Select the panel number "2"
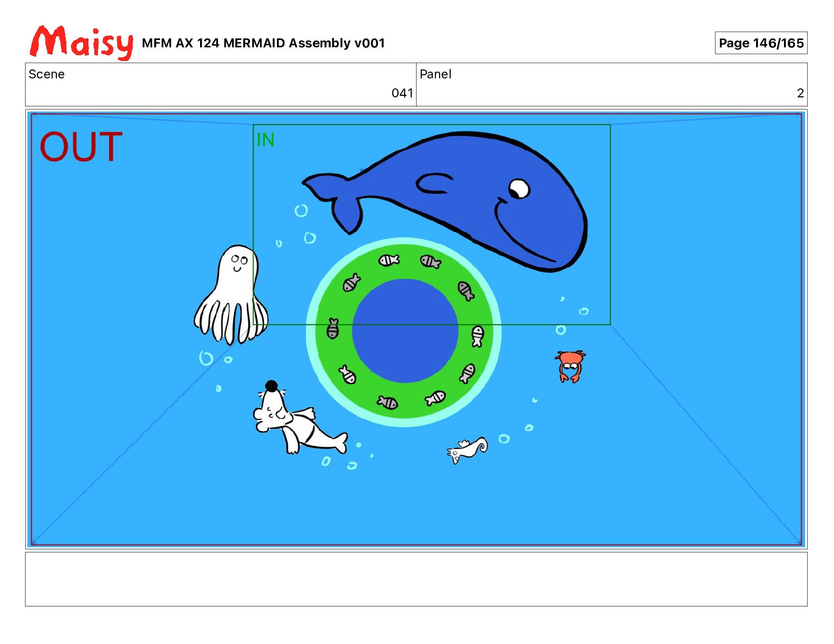This screenshot has height=644, width=834. pos(800,93)
